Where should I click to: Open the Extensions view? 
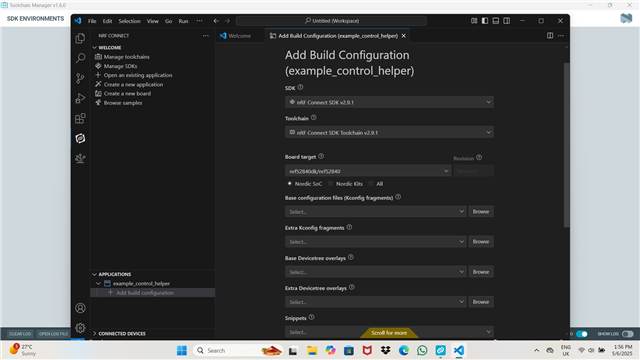(x=80, y=118)
